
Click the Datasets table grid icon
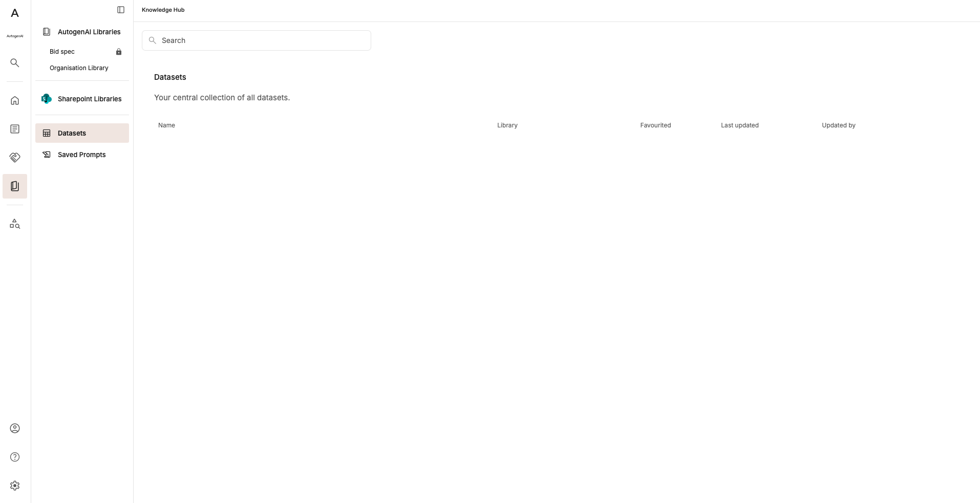click(47, 133)
